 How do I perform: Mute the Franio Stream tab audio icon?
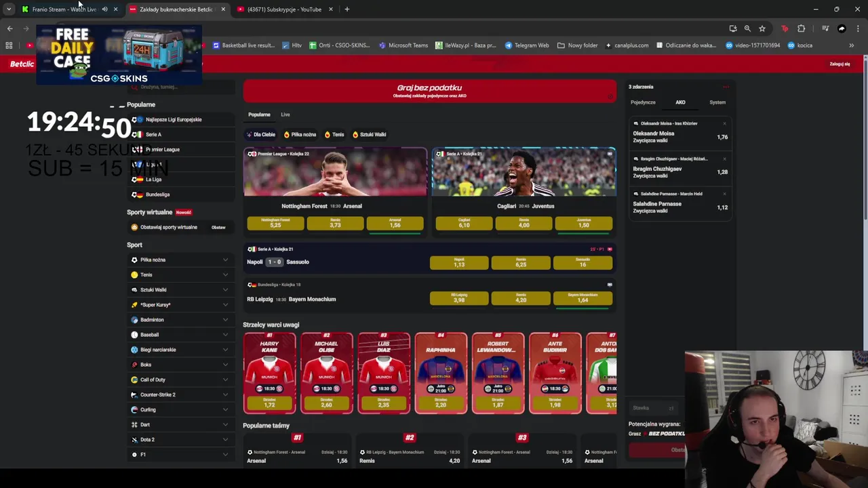[104, 9]
